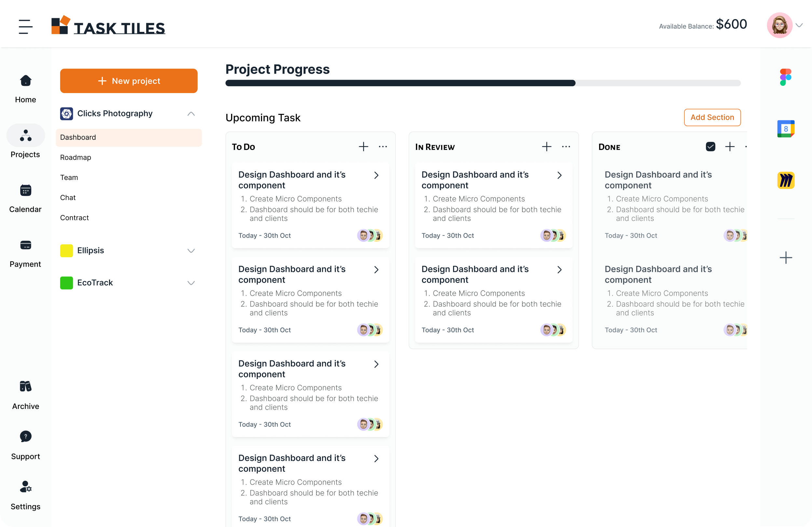Expand the EcoTrack project
This screenshot has width=812, height=527.
pyautogui.click(x=191, y=283)
